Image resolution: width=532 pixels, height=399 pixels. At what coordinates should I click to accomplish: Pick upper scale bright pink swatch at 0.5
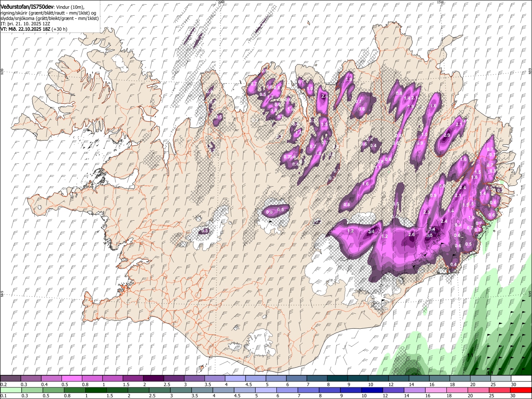(72, 379)
